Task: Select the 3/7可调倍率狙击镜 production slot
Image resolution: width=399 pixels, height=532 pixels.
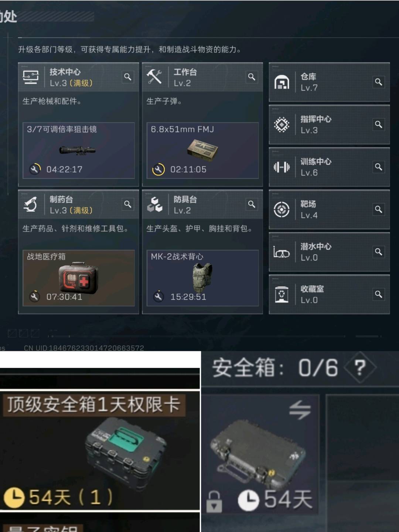Action: pos(79,151)
